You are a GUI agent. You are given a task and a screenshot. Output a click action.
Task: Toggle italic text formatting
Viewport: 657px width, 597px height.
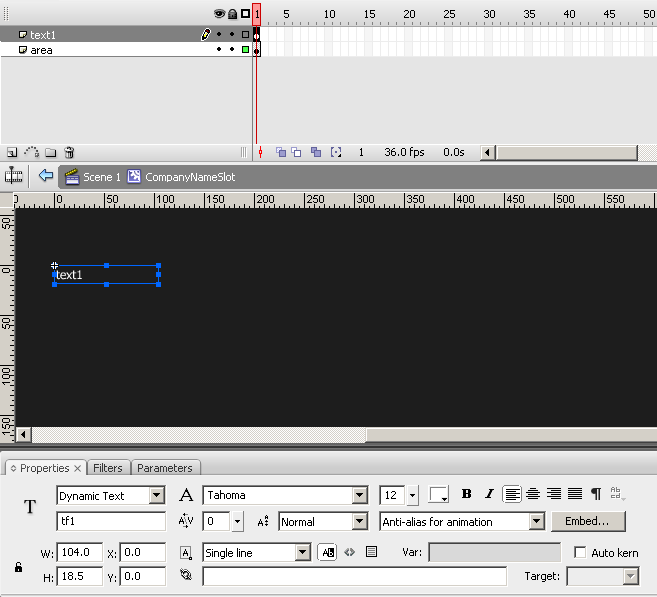click(489, 494)
